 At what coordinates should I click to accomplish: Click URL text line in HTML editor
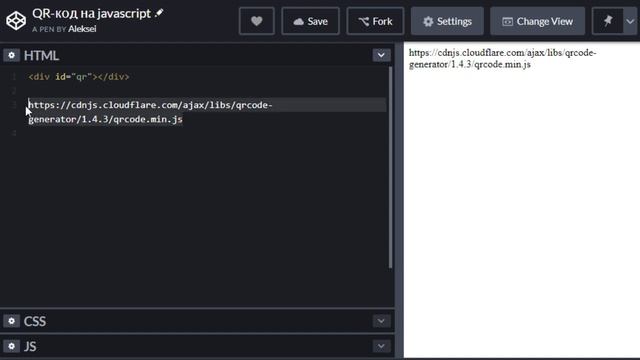coord(150,105)
